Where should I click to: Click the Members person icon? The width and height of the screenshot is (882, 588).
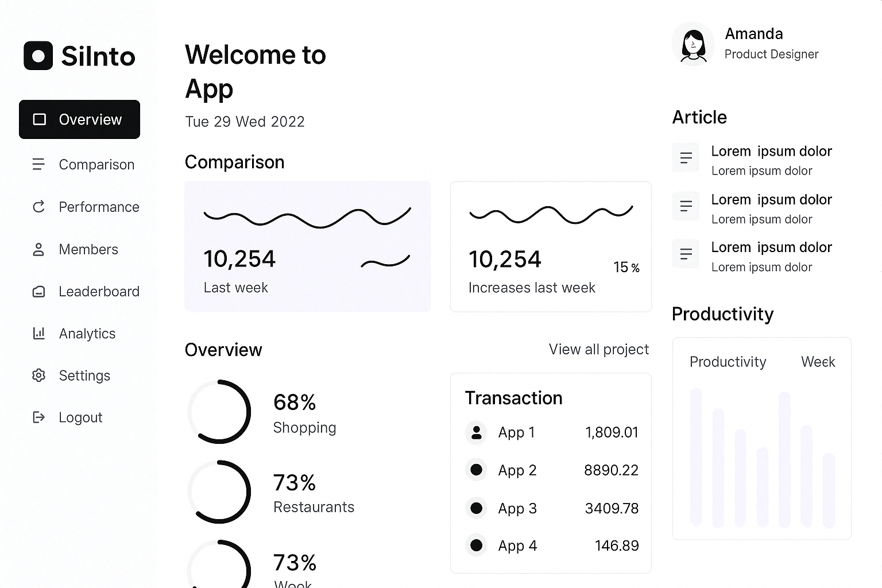click(x=38, y=249)
